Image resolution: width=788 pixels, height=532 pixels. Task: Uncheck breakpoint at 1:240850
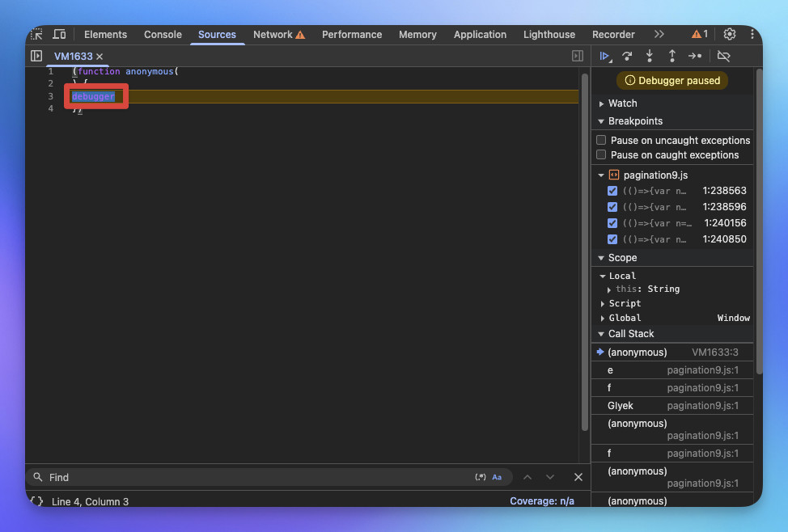[x=612, y=239]
